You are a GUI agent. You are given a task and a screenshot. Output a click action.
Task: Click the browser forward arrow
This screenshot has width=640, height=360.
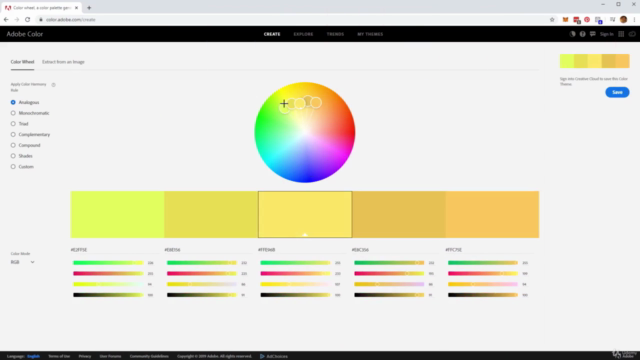click(x=17, y=20)
